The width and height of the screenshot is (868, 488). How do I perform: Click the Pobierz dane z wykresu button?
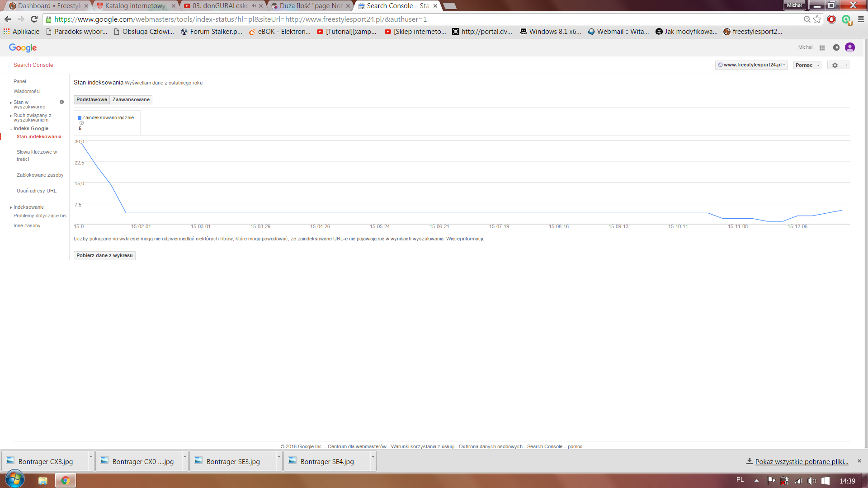coord(104,256)
